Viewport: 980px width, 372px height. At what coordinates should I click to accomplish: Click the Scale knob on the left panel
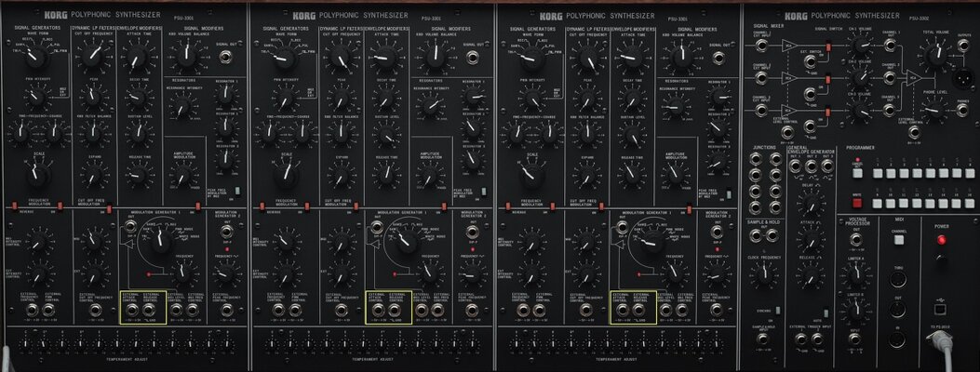[39, 175]
